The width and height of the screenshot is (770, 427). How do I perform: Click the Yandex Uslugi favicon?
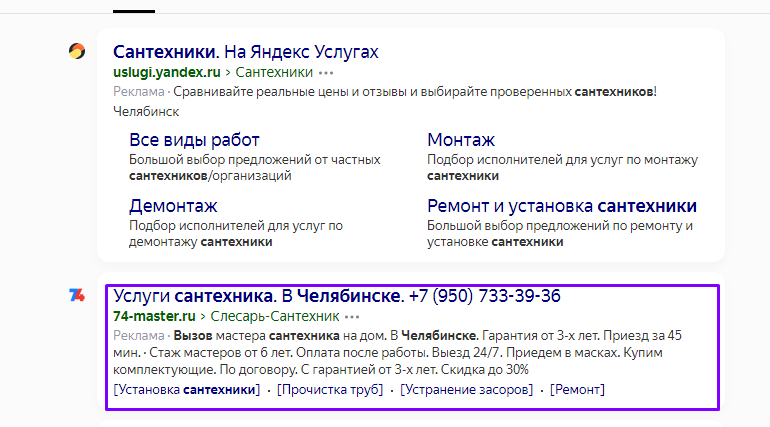77,51
